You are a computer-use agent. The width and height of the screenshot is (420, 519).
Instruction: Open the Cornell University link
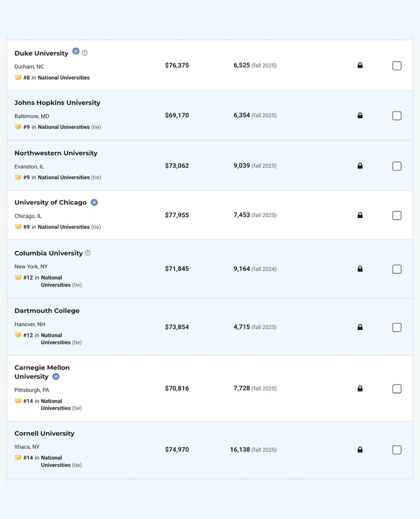(x=44, y=433)
